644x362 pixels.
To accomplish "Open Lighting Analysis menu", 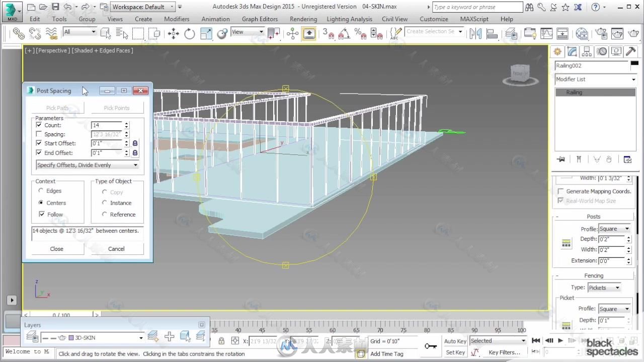I will point(350,19).
